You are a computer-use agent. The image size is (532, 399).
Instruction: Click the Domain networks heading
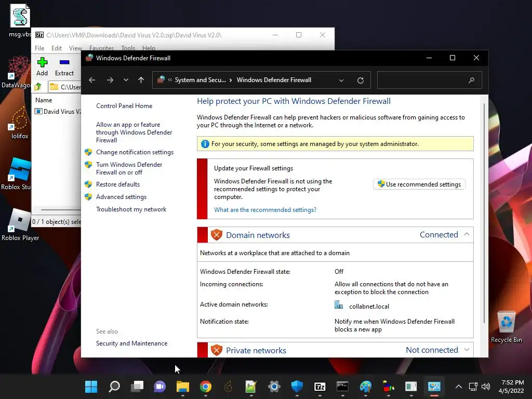point(258,235)
